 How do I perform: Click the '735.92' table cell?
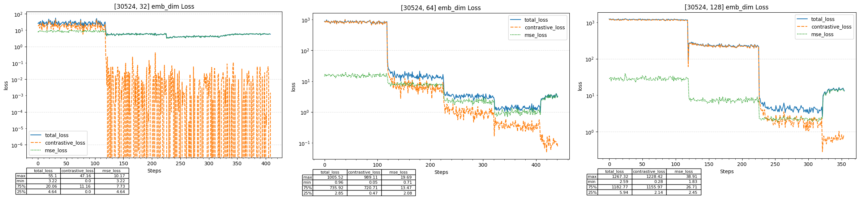[x=330, y=188]
